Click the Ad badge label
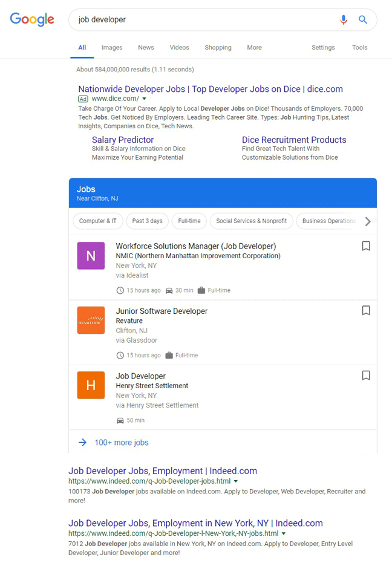Viewport: 392px width, 566px height. click(83, 99)
